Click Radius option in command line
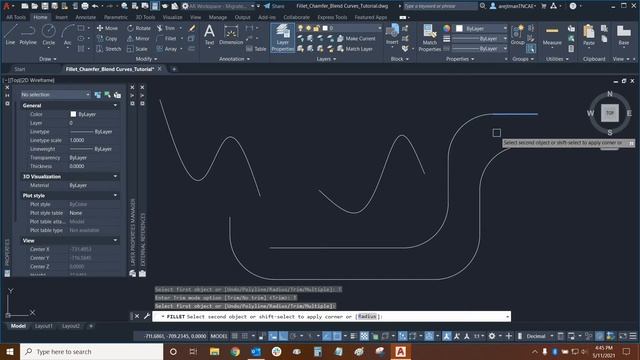This screenshot has width=640, height=360. click(x=367, y=316)
